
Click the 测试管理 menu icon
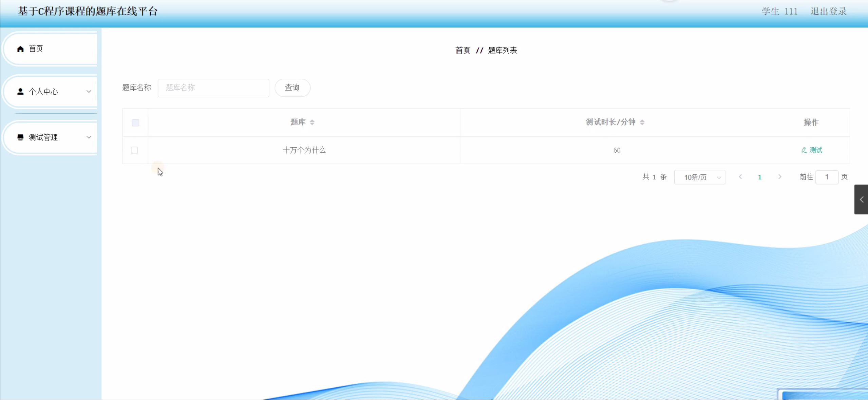[x=20, y=137]
